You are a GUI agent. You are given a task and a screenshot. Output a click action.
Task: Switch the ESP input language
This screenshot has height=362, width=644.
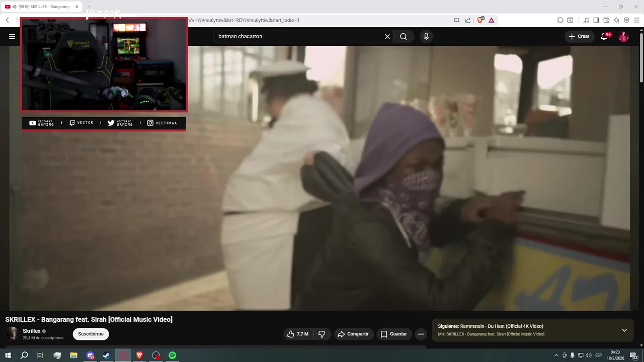coord(599,355)
